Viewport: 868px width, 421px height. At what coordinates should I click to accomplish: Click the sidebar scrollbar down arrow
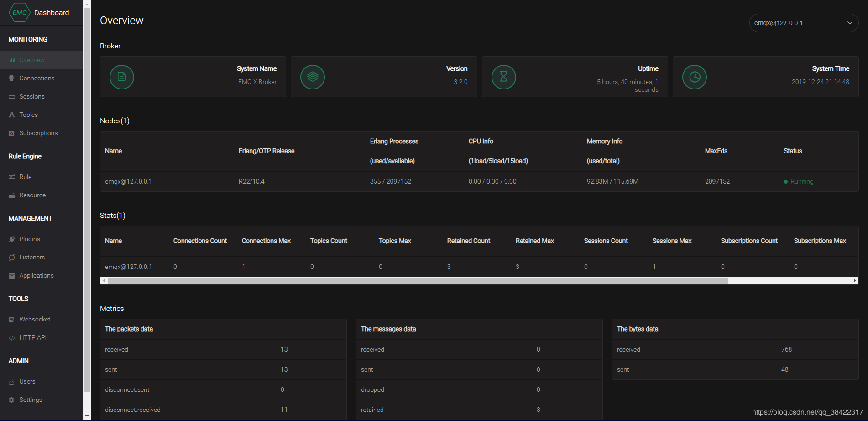point(87,416)
